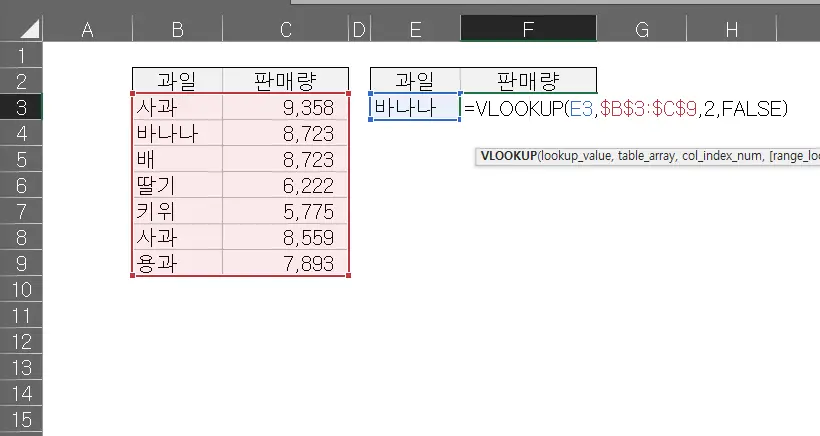Select row 4 header
This screenshot has width=820, height=436.
(x=21, y=133)
